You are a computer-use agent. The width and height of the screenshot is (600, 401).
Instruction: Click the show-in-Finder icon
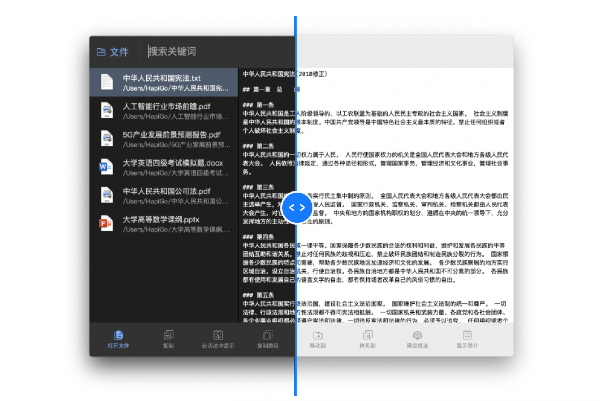pyautogui.click(x=218, y=335)
